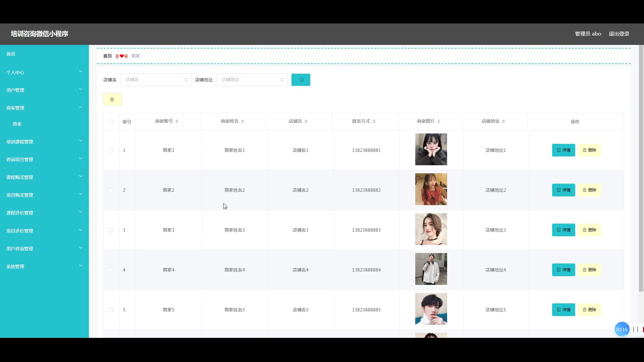Click the 管理员 abo account label
Screen dimensions: 644x362
point(588,34)
